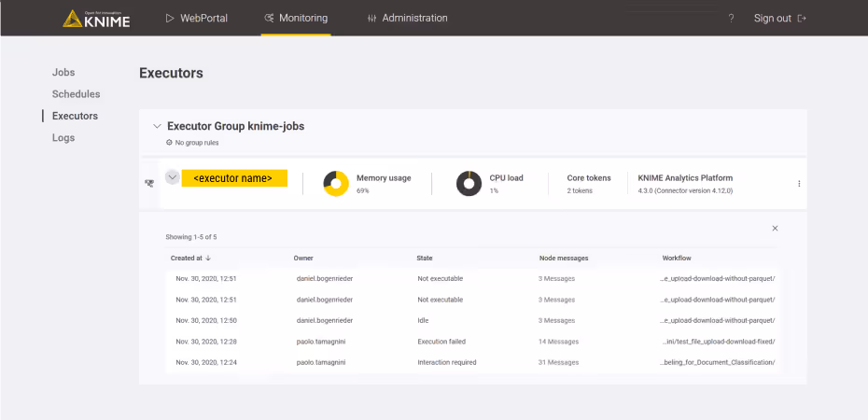Click the Document_Classification workflow path

[718, 362]
